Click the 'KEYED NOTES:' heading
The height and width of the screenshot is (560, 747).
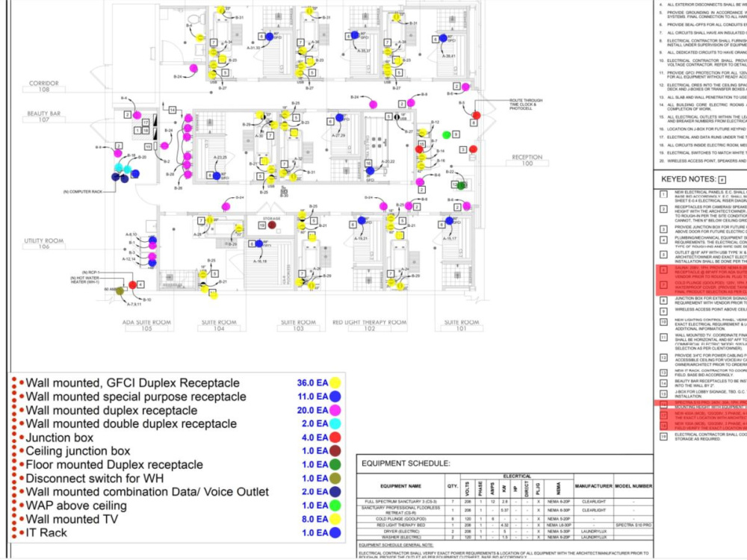tap(689, 179)
